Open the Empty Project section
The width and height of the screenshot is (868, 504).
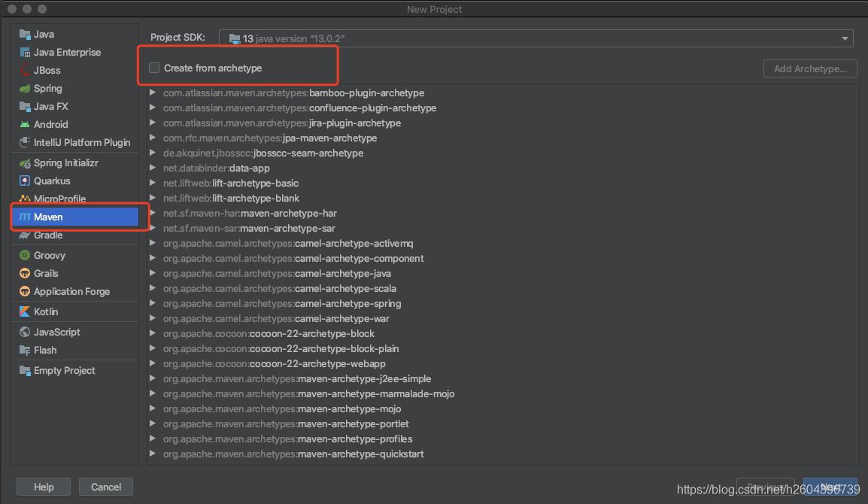[x=65, y=370]
